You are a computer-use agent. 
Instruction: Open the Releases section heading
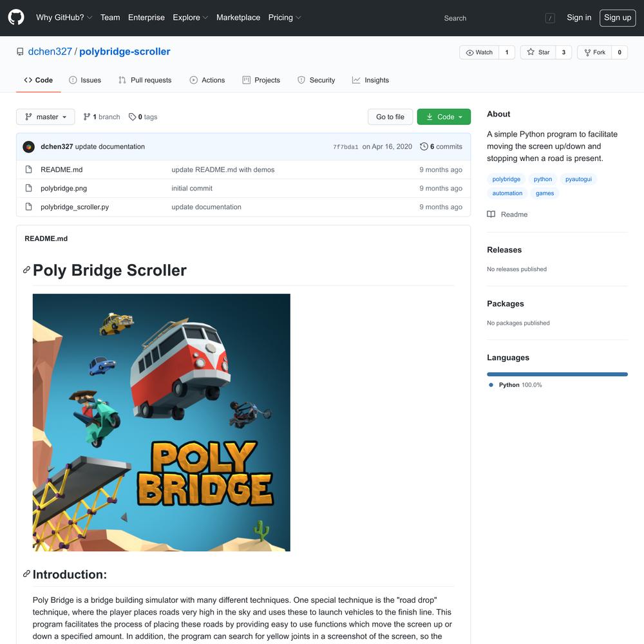(x=504, y=250)
